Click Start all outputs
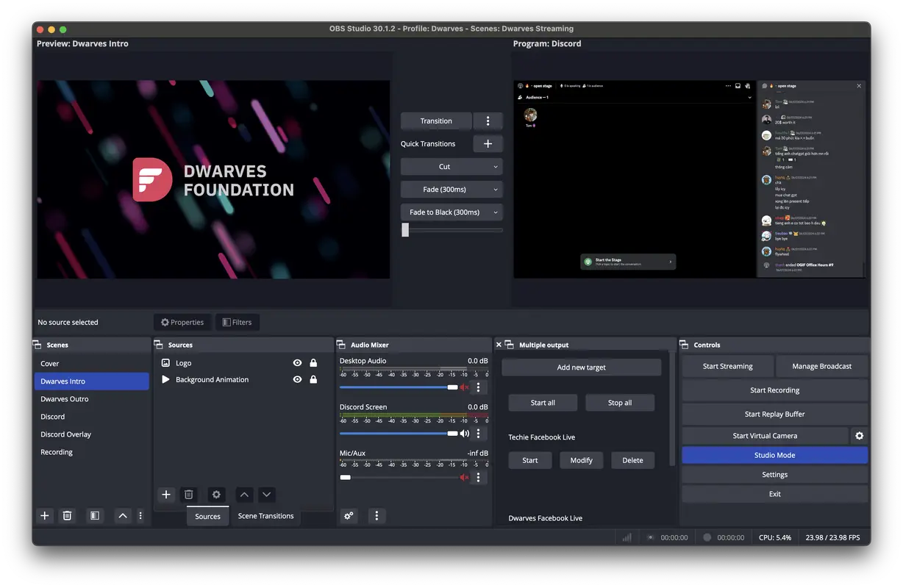Image resolution: width=903 pixels, height=588 pixels. tap(543, 403)
